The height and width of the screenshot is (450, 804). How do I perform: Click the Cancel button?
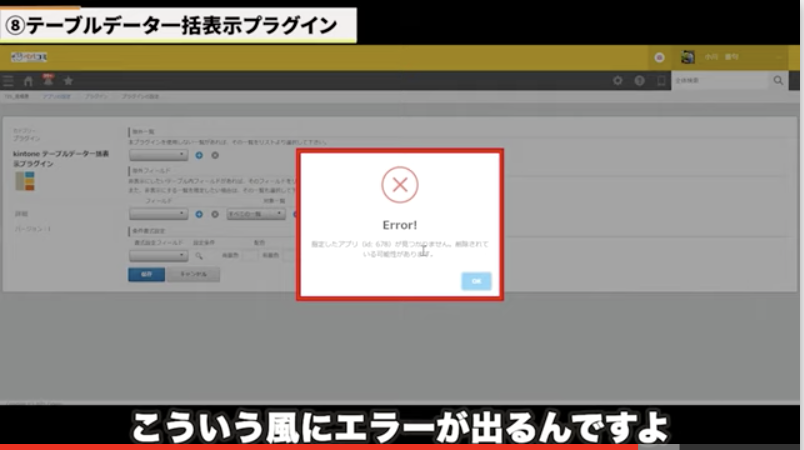click(194, 274)
